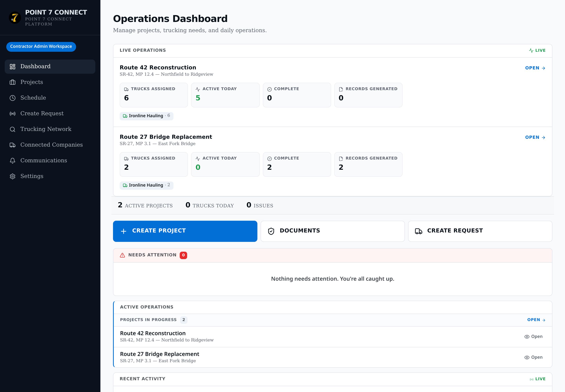
Task: Click the Live Operations pulse icon
Action: tap(531, 51)
